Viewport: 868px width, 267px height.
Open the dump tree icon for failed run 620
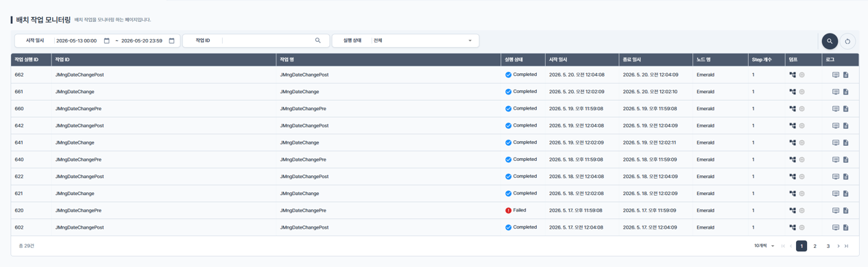(x=793, y=210)
